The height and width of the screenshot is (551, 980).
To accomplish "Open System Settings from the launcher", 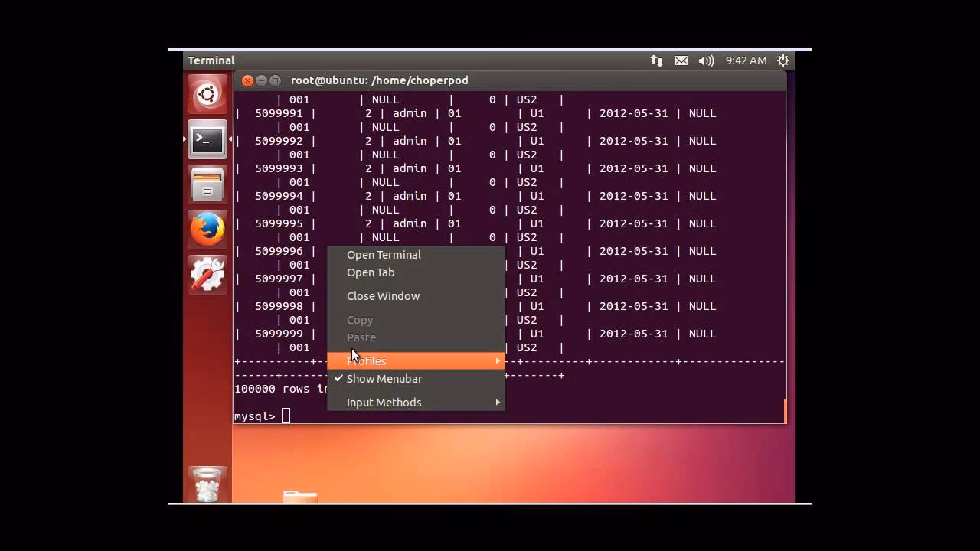I will point(207,275).
